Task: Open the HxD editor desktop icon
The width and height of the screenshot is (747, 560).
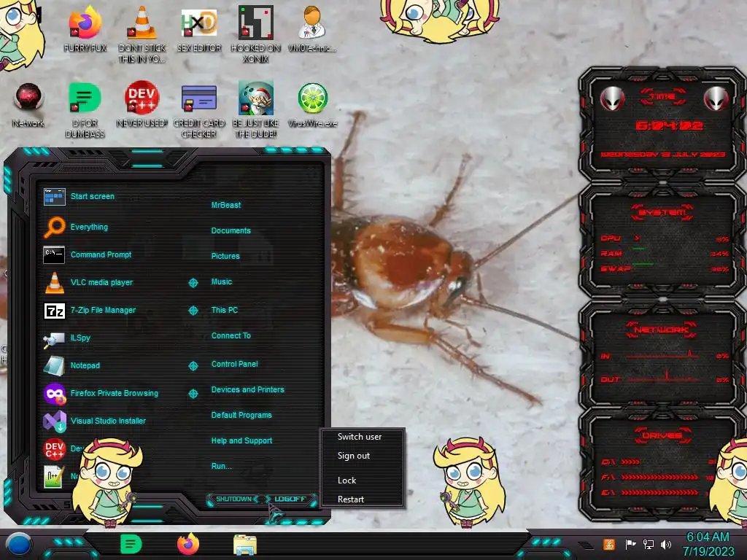Action: click(x=199, y=29)
